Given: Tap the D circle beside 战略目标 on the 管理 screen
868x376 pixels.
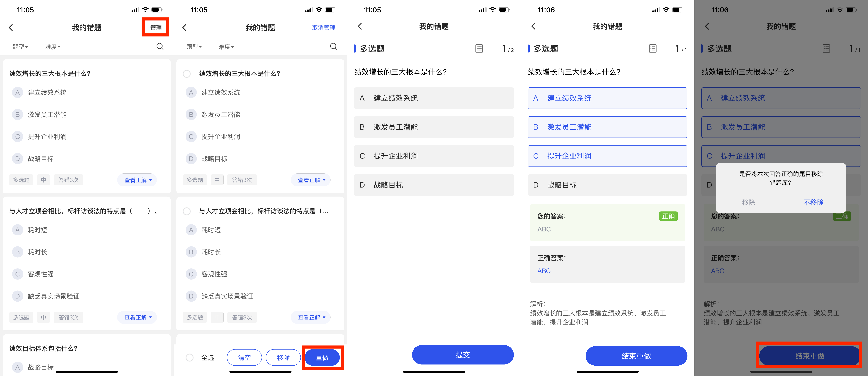Looking at the screenshot, I should click(18, 159).
